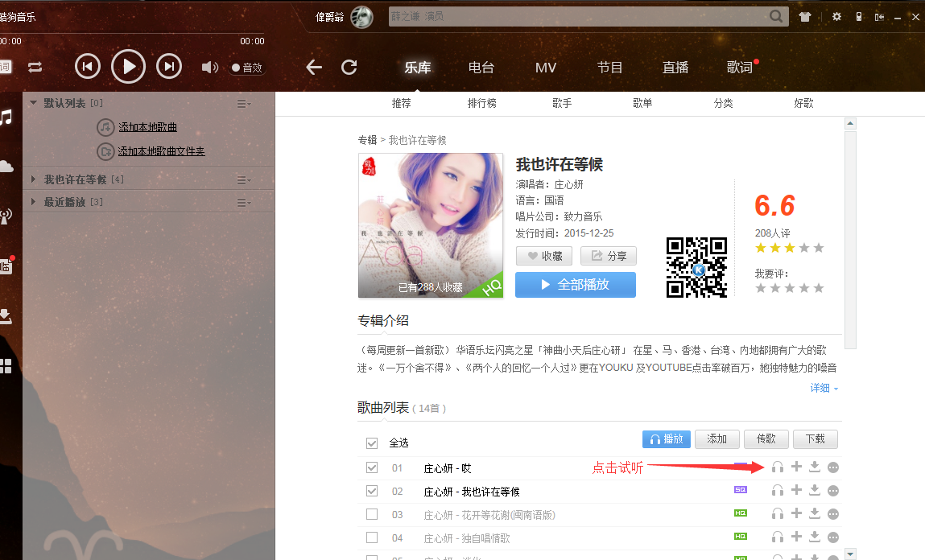Screen dimensions: 925x560
Task: Click the 添加 button above the songs
Action: (716, 439)
